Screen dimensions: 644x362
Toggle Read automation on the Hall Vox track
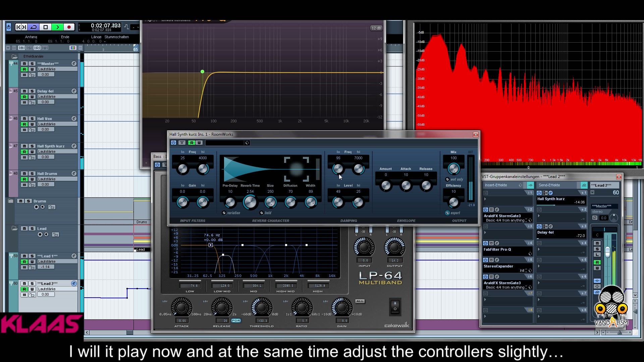click(x=24, y=124)
